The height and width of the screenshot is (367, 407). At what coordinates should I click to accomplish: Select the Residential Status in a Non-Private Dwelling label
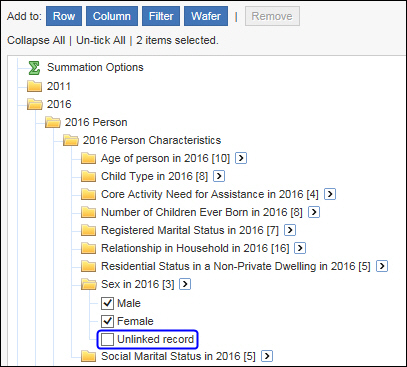(236, 266)
